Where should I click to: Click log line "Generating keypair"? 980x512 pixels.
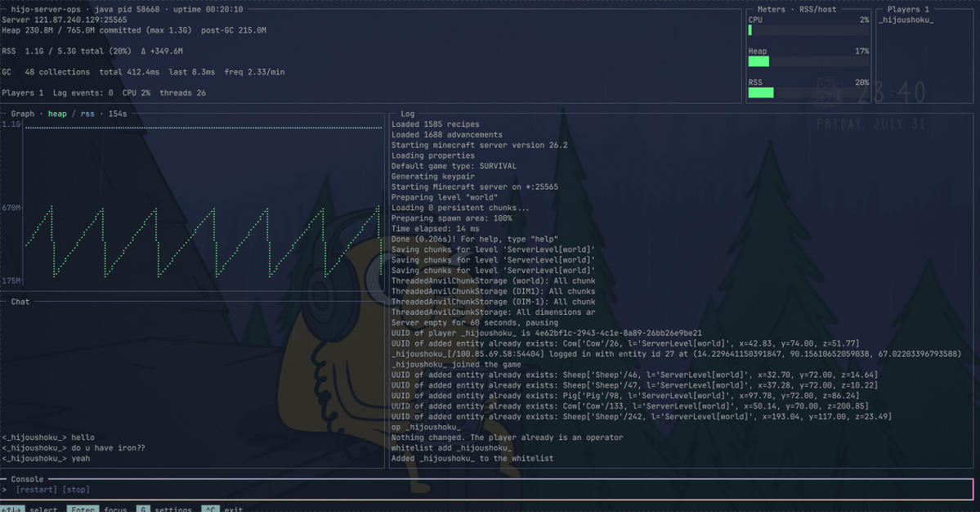(433, 177)
